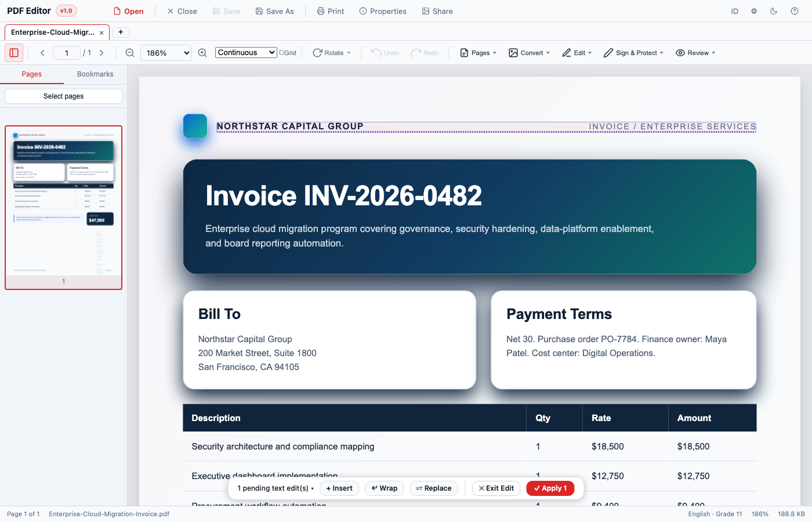The height and width of the screenshot is (522, 812).
Task: Click the 188.8 KB file size status
Action: (x=791, y=514)
